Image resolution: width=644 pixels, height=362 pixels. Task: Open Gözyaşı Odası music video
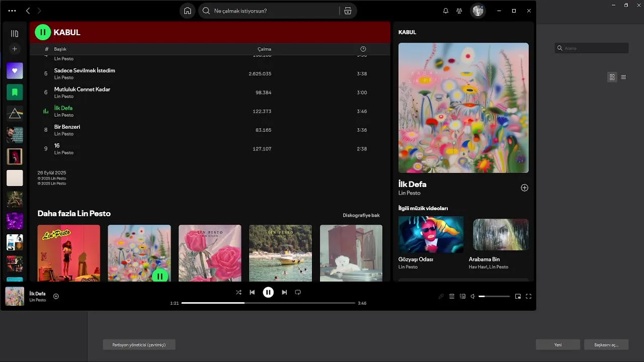coord(431,234)
